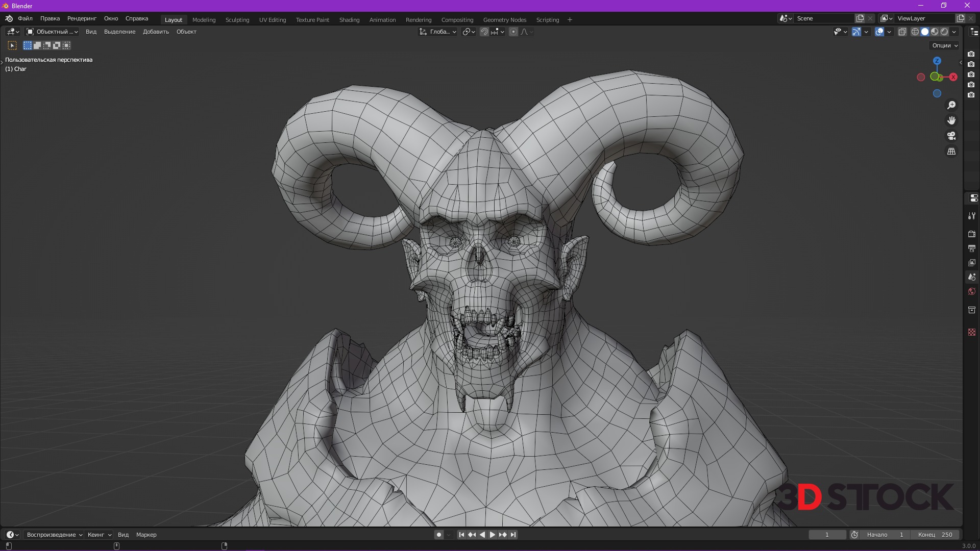Click the Конец end frame field
The width and height of the screenshot is (980, 551).
[x=935, y=535]
